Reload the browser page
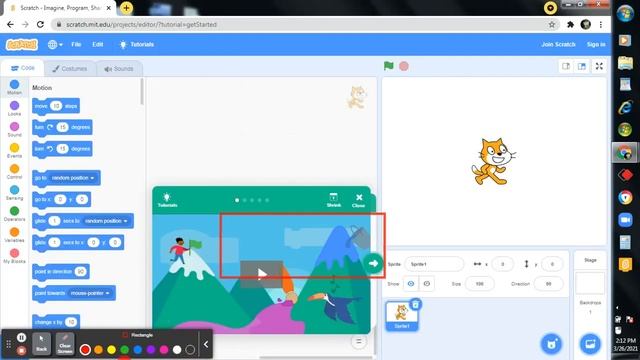Screen dimensions: 640x360 point(40,24)
